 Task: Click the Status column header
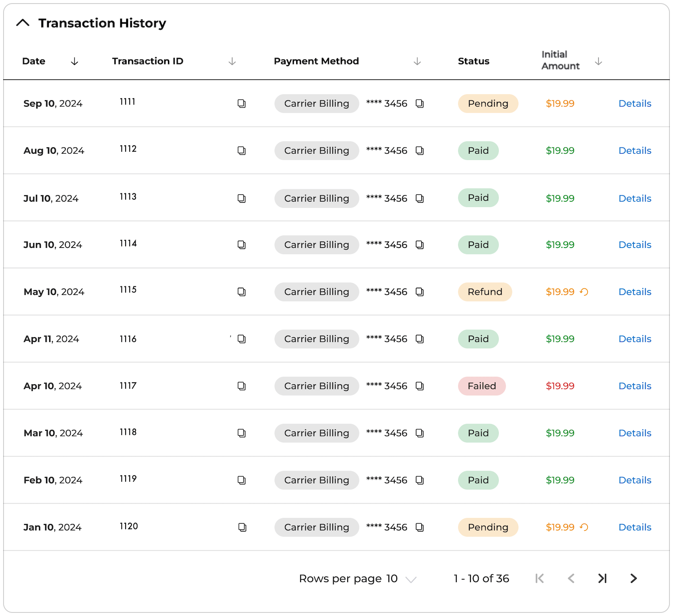[x=473, y=61]
